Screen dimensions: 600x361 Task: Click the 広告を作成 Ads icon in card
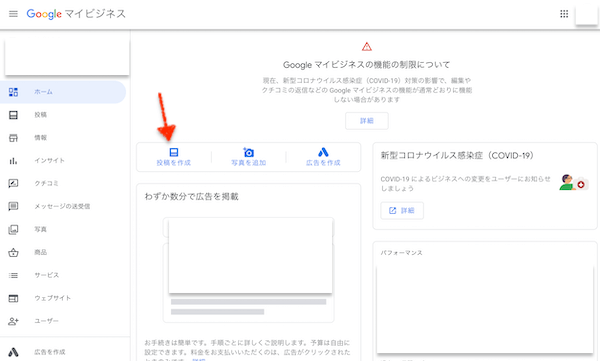[x=323, y=152]
